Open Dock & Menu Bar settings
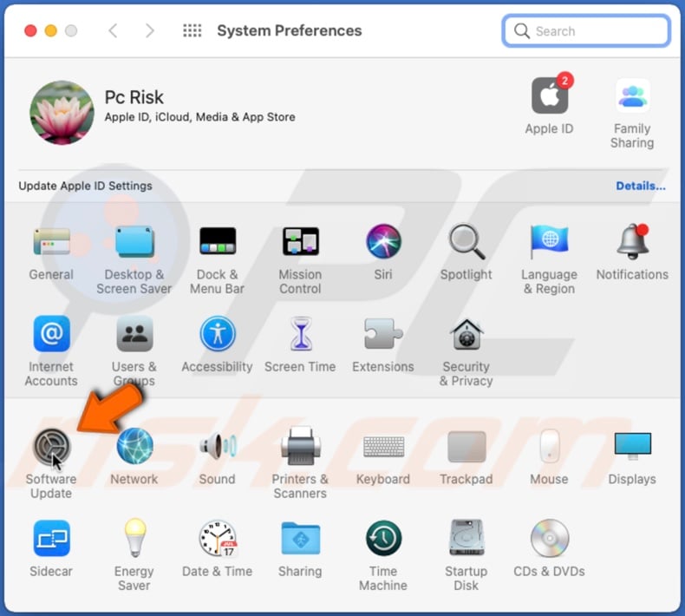 click(218, 241)
